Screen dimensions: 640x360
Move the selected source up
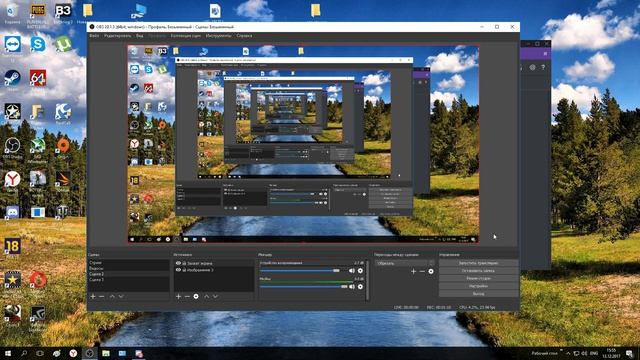click(206, 296)
